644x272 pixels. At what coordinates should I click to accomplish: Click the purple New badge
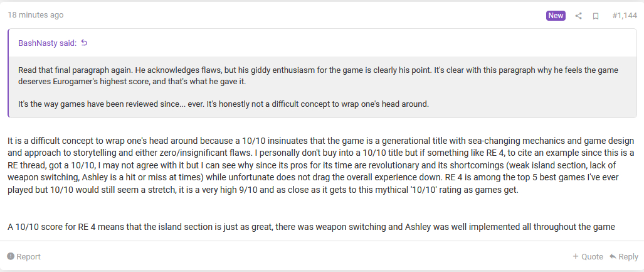click(556, 16)
